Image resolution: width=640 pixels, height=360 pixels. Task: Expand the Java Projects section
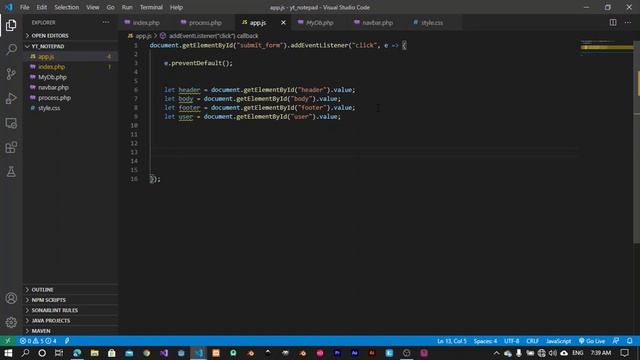pos(51,321)
